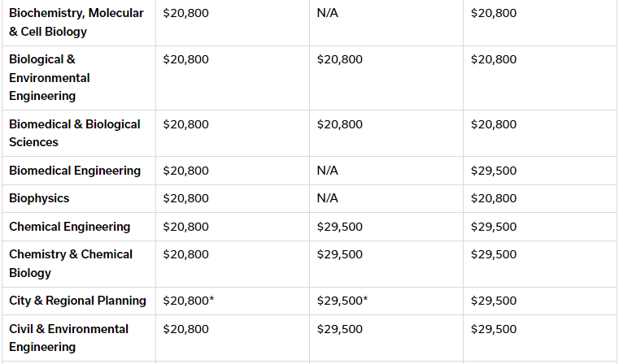This screenshot has height=364, width=619.
Task: Click N/A in the Biophysics row
Action: pyautogui.click(x=327, y=198)
